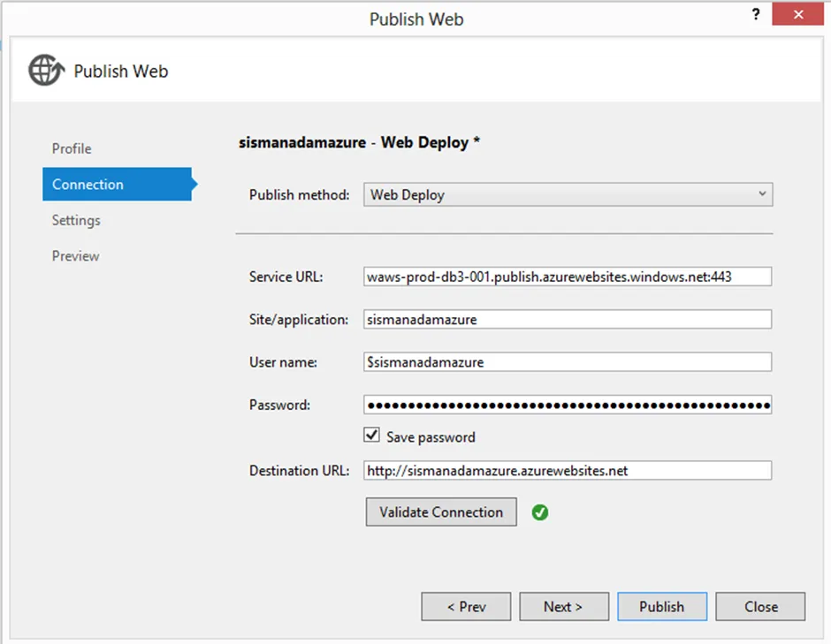Go back with the Prev button
Image resolution: width=831 pixels, height=644 pixels.
466,606
